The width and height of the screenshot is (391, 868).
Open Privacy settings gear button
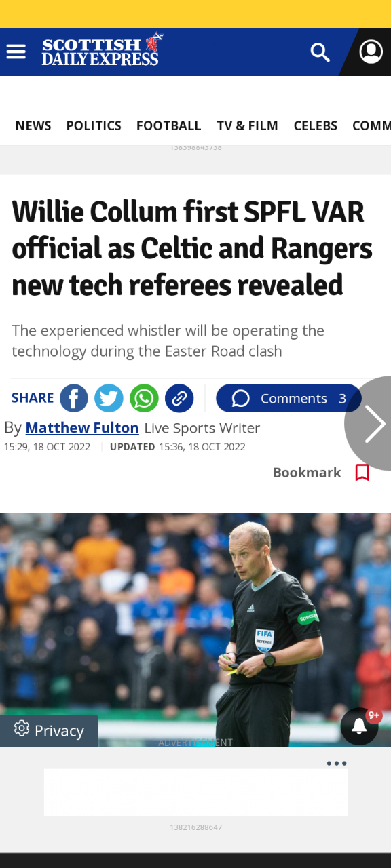pos(49,730)
